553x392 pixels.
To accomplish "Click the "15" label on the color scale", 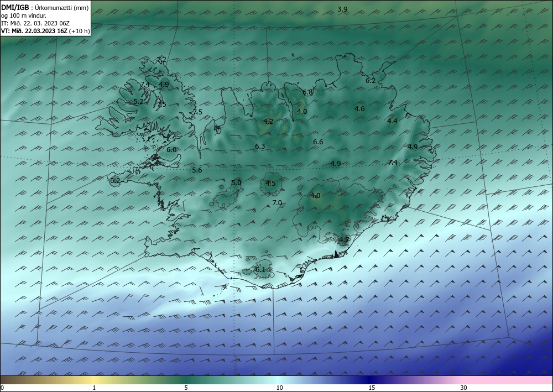I will [x=372, y=388].
